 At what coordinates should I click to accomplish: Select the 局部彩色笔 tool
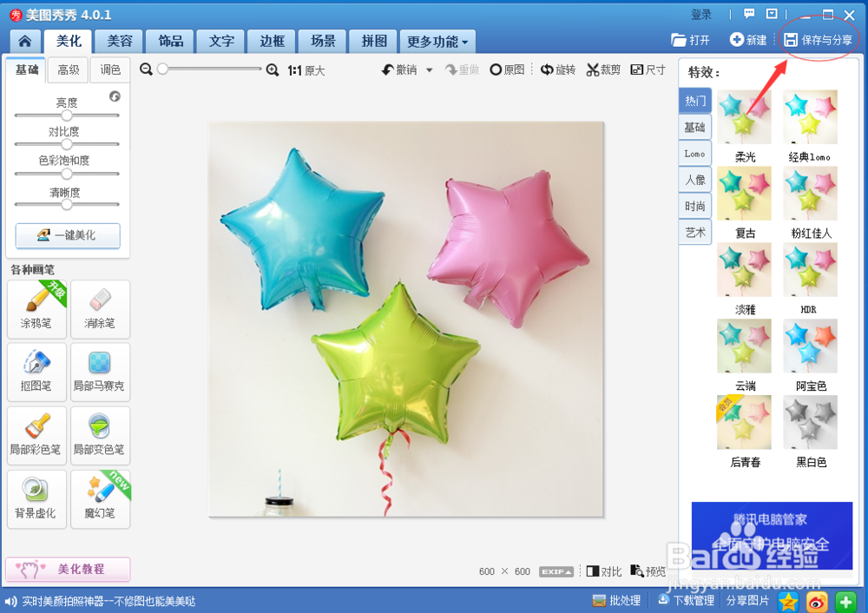(36, 436)
